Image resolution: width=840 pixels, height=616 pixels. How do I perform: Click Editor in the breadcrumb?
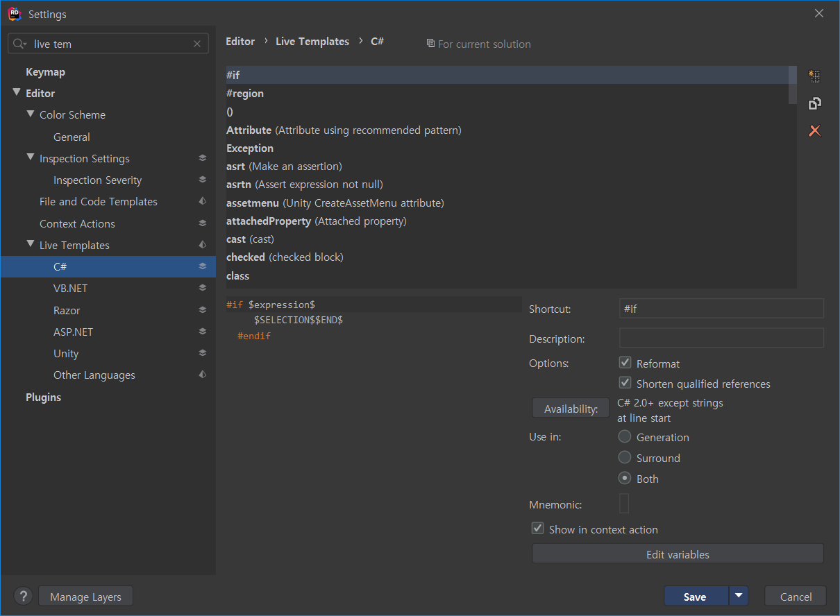tap(240, 41)
